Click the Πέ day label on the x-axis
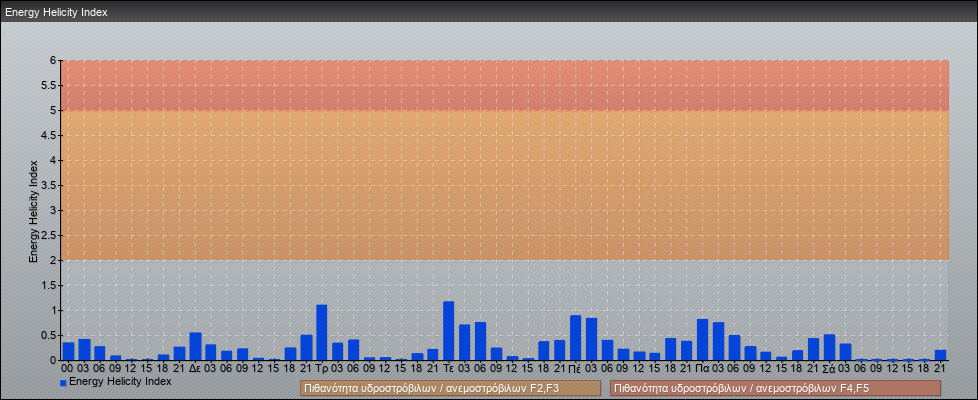This screenshot has height=400, width=978. click(576, 368)
